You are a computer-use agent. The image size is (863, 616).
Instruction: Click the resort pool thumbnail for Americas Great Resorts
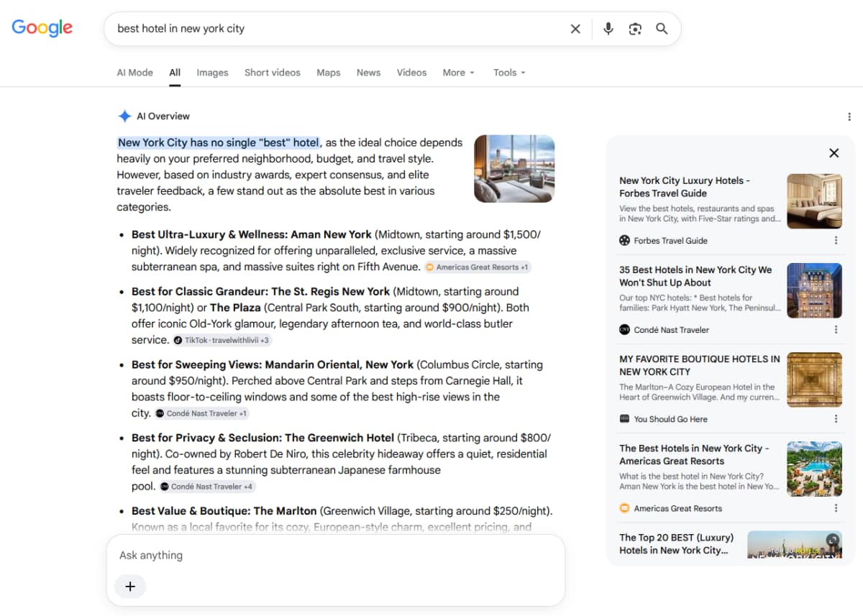click(814, 469)
